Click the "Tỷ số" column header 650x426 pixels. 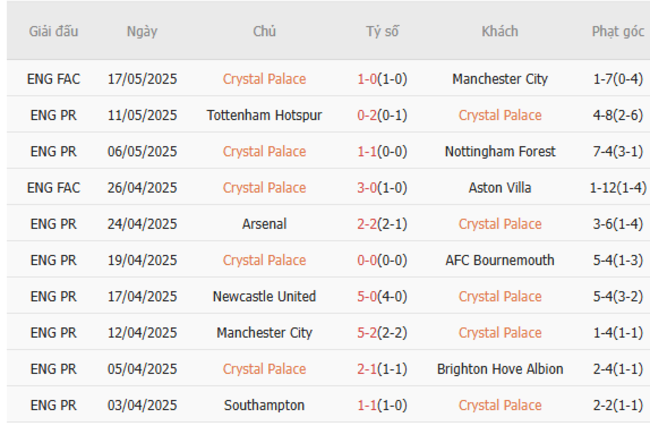click(x=381, y=31)
